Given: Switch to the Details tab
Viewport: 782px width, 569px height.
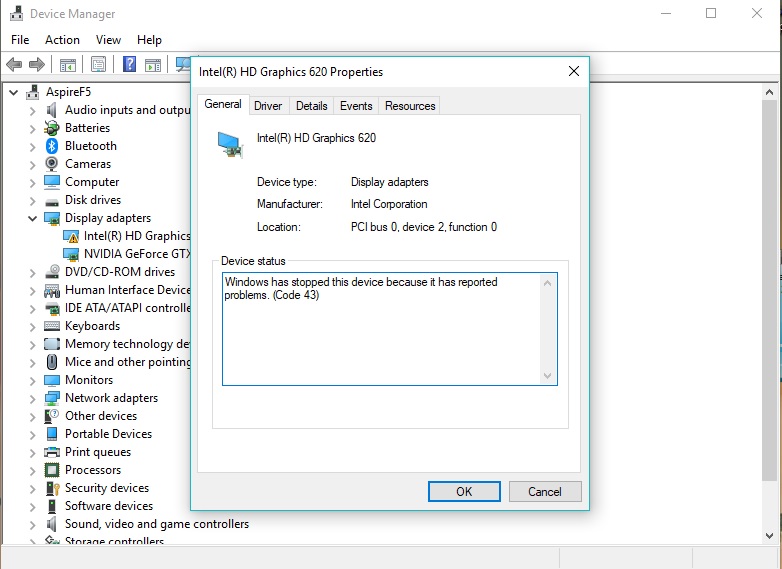Looking at the screenshot, I should 312,106.
